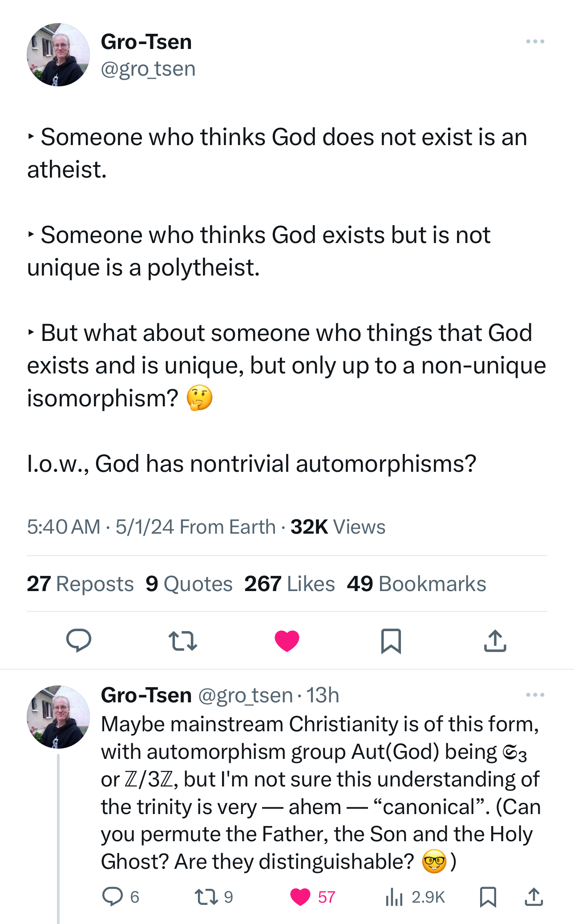The height and width of the screenshot is (924, 574).
Task: Share the main tweet
Action: coord(495,641)
